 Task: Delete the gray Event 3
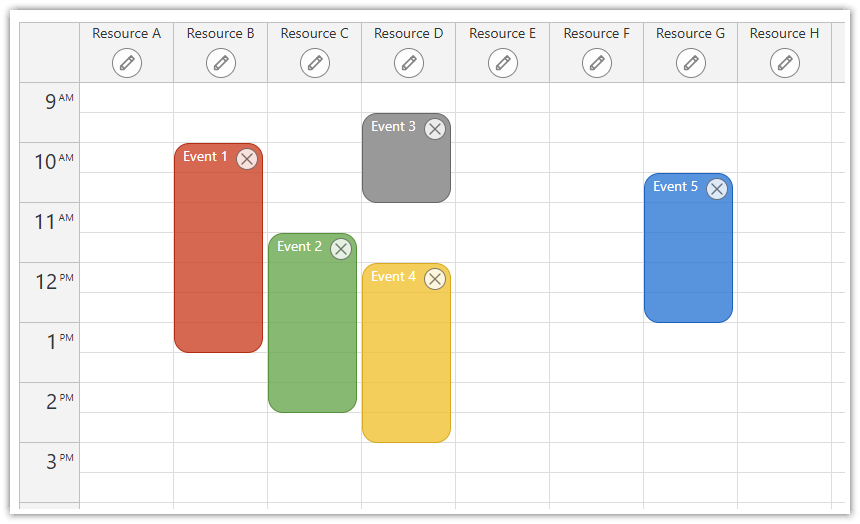pos(435,129)
